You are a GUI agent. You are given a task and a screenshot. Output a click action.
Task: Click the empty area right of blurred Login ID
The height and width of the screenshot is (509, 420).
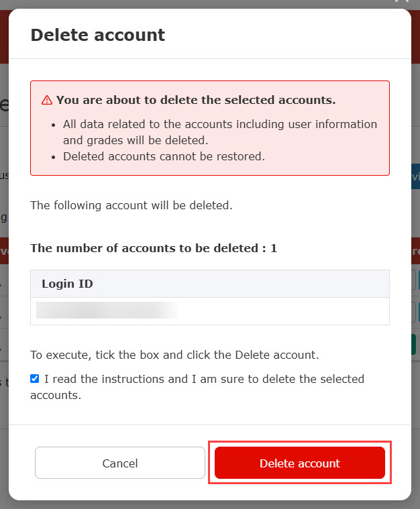coord(282,310)
